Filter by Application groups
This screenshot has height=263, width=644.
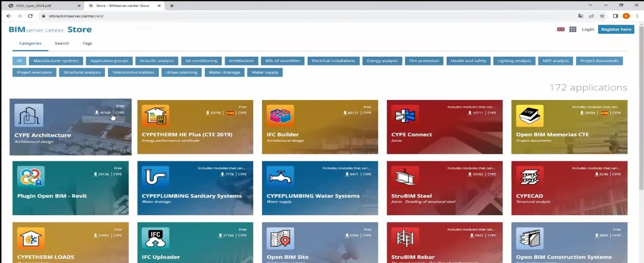click(109, 61)
